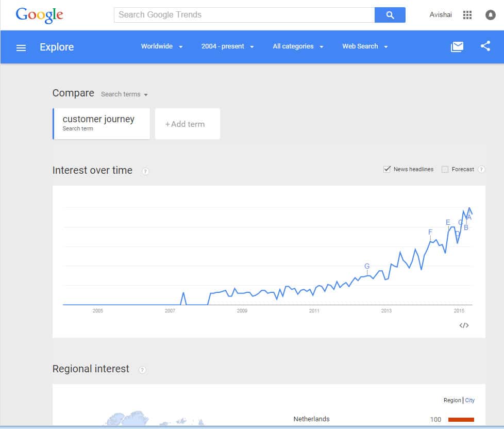
Task: Click in the Search Google Trends field
Action: tap(244, 15)
